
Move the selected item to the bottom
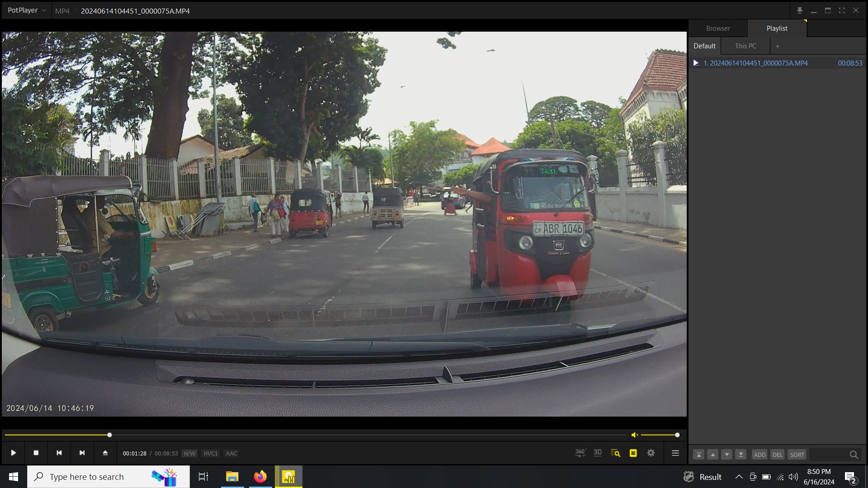(x=741, y=455)
